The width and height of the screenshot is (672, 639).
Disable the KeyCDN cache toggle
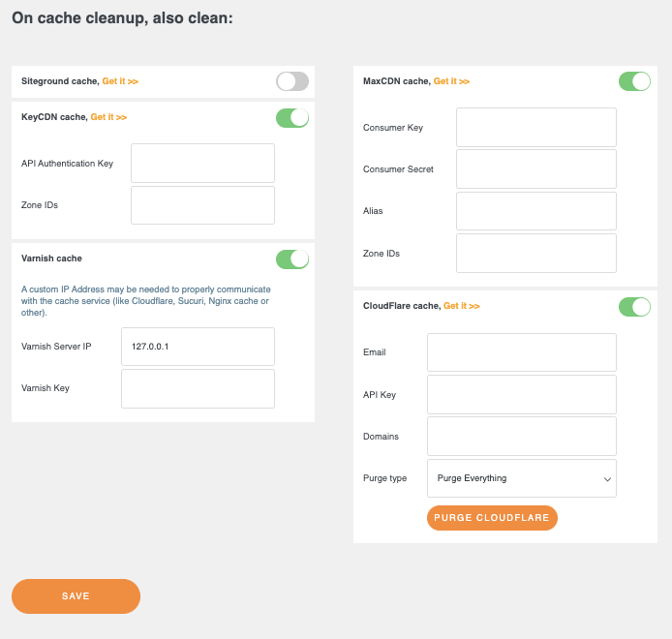pyautogui.click(x=291, y=117)
